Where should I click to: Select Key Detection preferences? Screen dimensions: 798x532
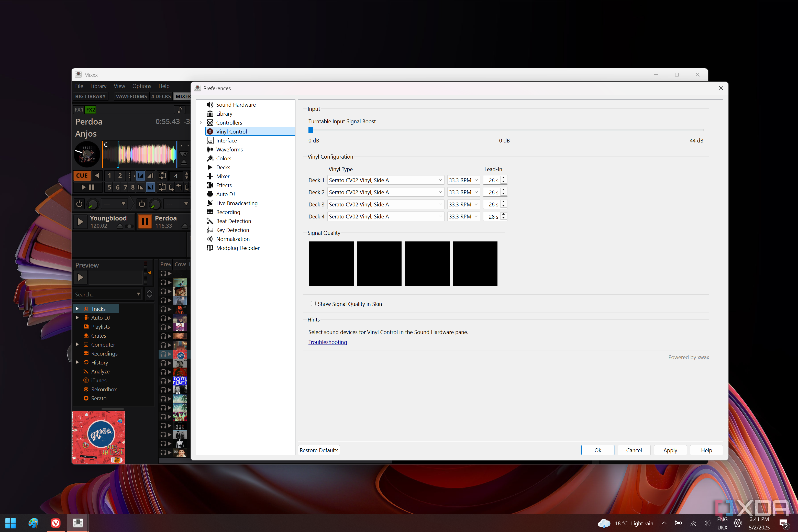232,230
